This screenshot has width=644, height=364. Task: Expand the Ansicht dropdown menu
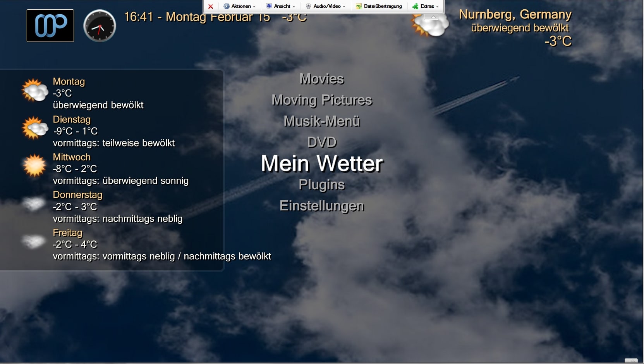(x=281, y=6)
